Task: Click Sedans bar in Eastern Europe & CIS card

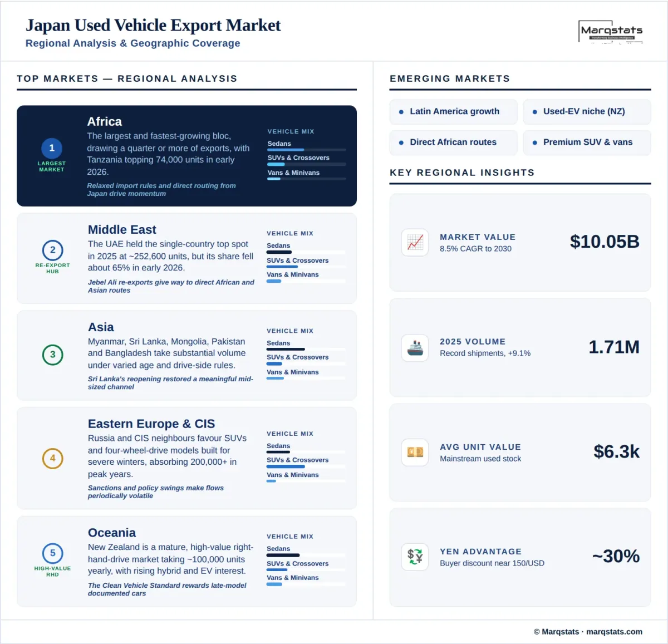Action: [306, 453]
